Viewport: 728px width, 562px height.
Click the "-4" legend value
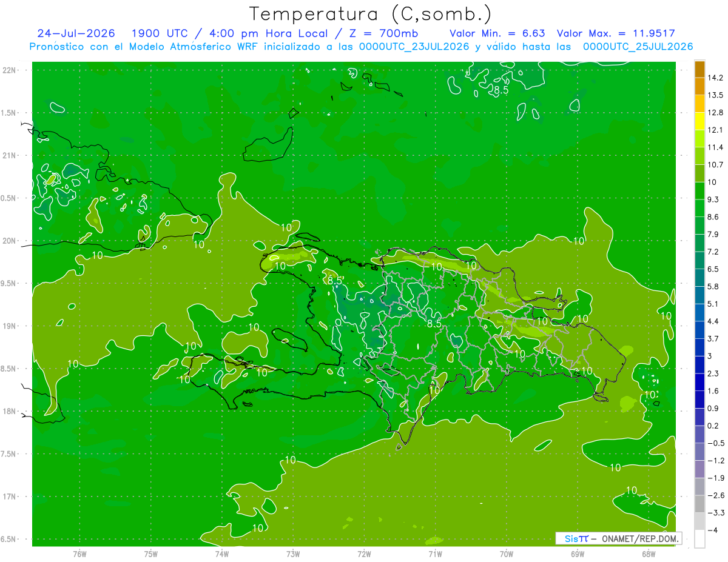point(713,530)
